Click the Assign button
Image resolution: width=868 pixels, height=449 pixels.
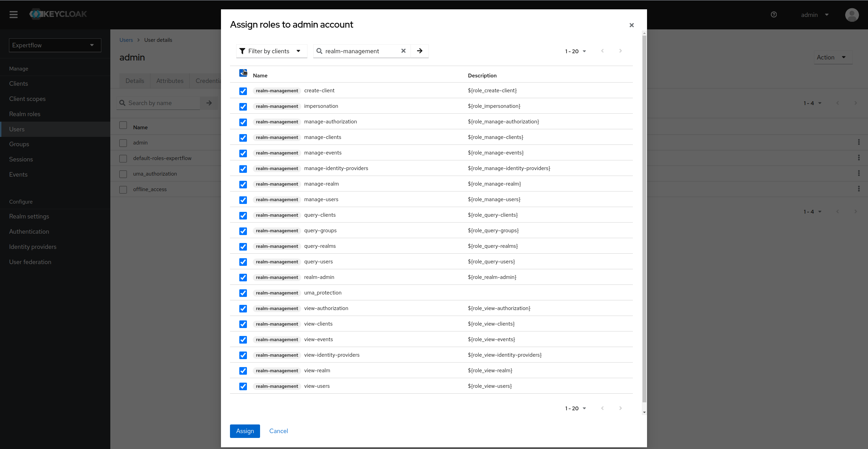click(245, 431)
